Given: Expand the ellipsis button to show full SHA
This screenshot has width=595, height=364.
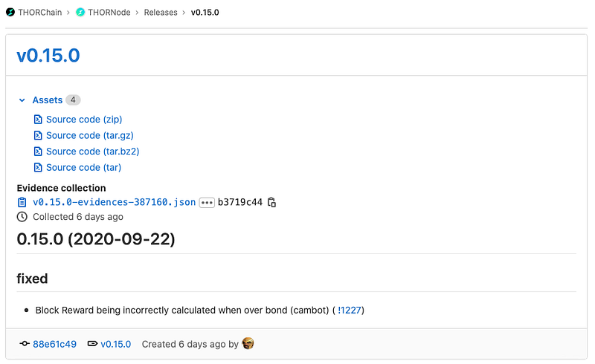Looking at the screenshot, I should (207, 203).
